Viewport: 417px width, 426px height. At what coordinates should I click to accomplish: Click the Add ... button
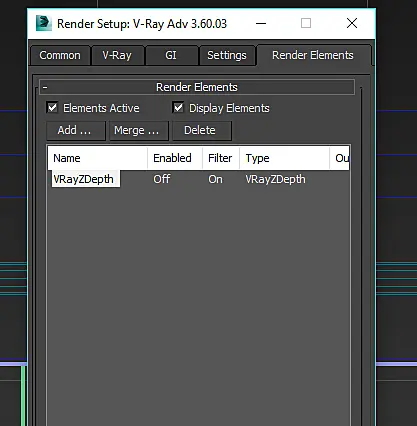click(x=75, y=130)
